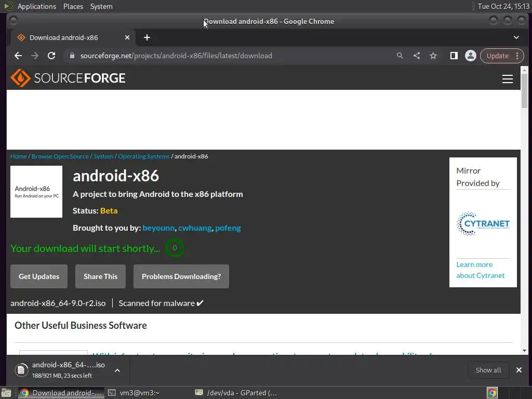Follow the Home breadcrumb link
The width and height of the screenshot is (532, 399).
[18, 156]
